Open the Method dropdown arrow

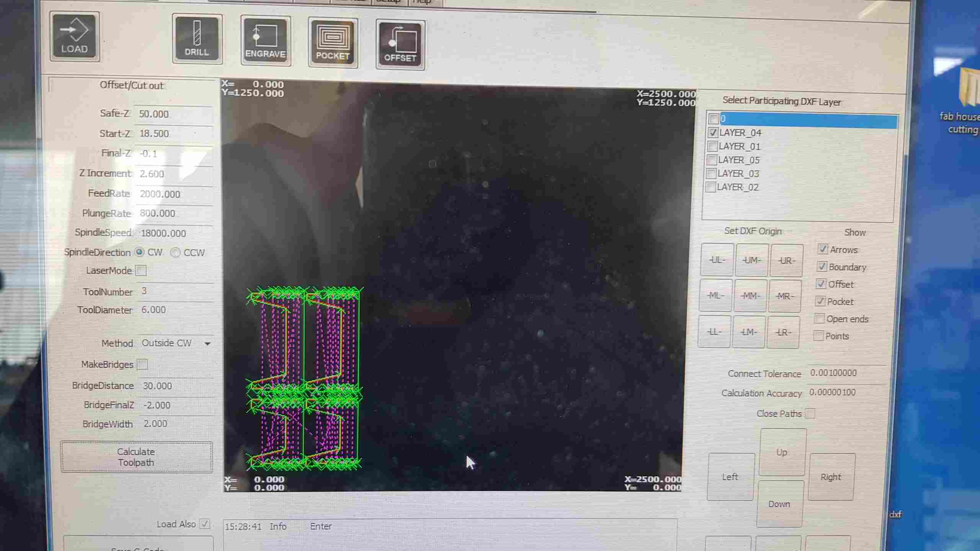click(x=207, y=344)
